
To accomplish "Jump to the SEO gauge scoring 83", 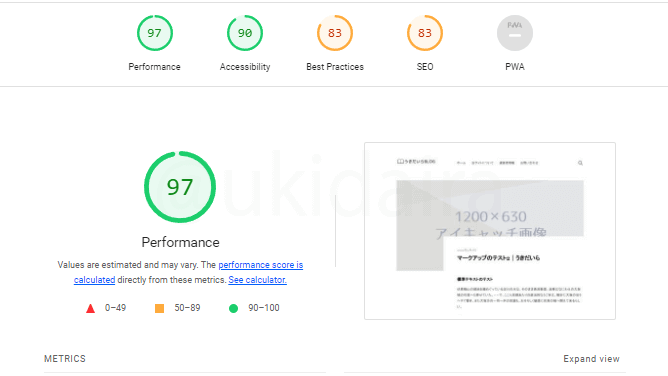I will (x=425, y=33).
